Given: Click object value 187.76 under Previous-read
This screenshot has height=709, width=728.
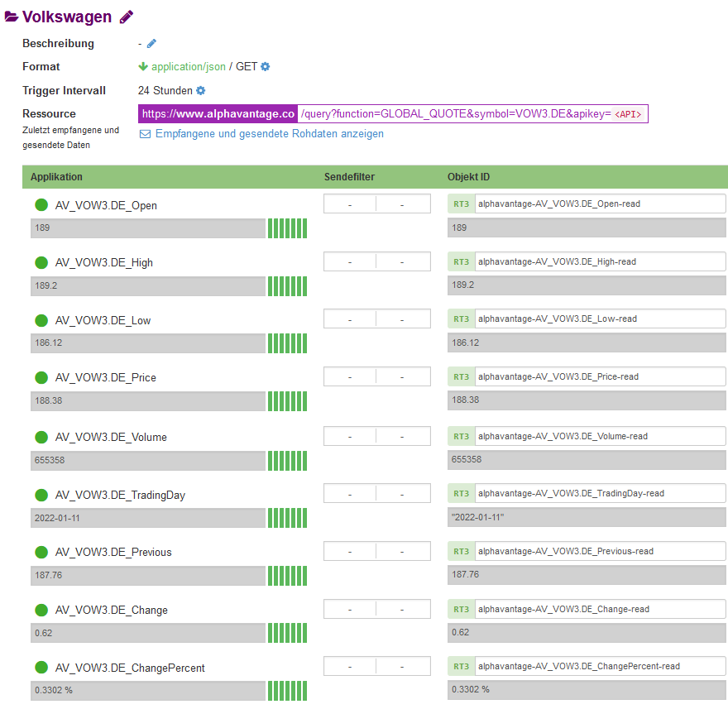Looking at the screenshot, I should coord(587,575).
